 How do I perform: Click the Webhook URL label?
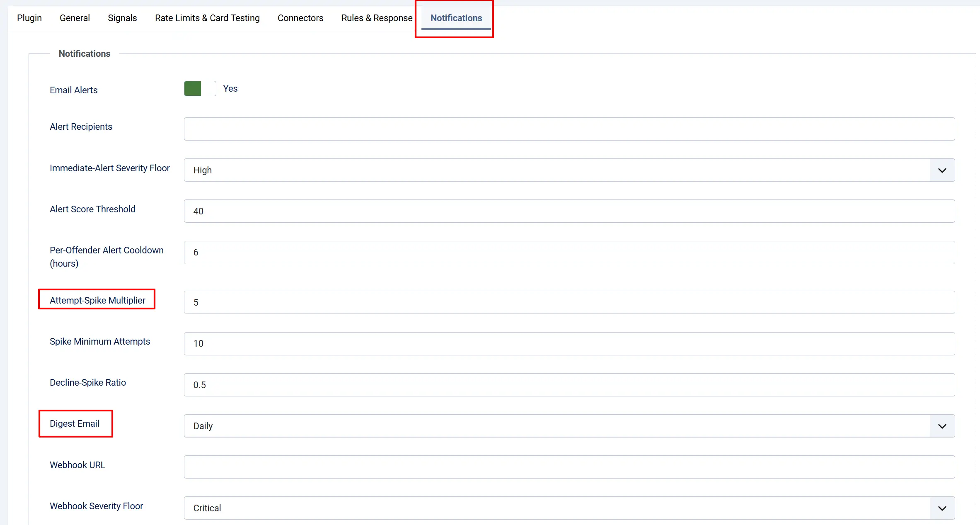(x=77, y=465)
